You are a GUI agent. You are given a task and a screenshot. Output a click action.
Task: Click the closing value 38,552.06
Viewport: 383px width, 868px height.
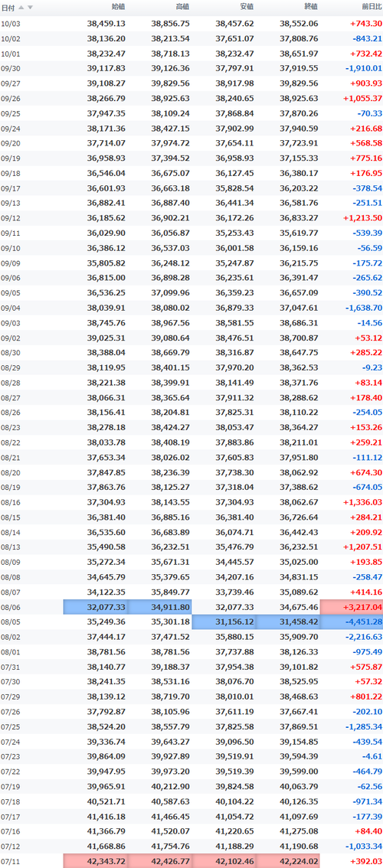(x=300, y=24)
